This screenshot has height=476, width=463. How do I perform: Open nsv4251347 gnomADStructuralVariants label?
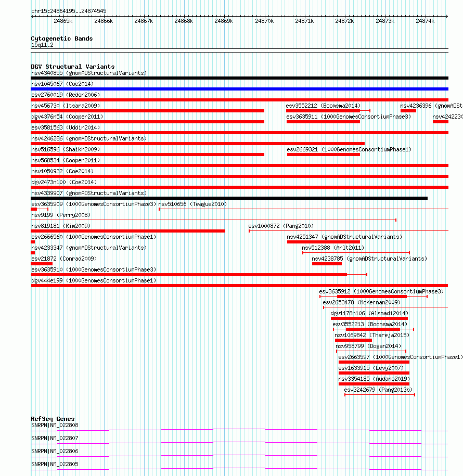pos(344,237)
